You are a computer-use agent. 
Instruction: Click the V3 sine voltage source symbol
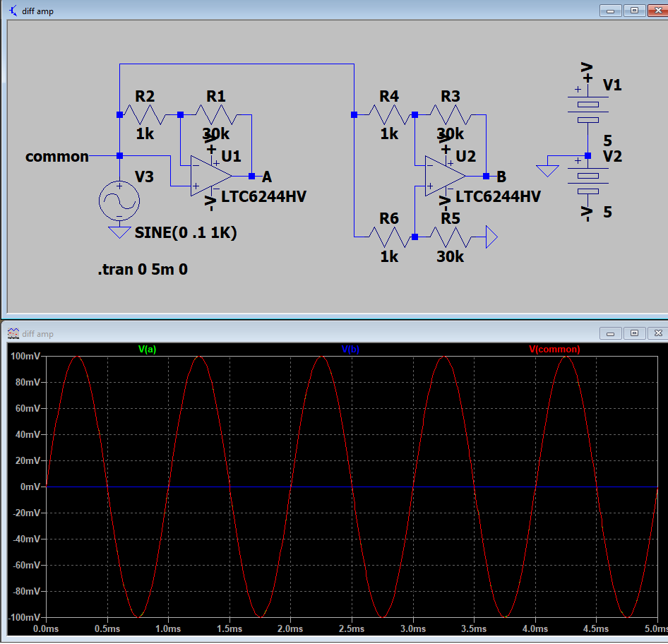coord(119,200)
